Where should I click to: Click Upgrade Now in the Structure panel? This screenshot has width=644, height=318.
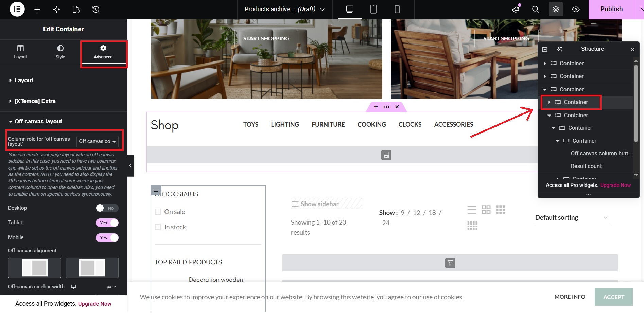615,185
